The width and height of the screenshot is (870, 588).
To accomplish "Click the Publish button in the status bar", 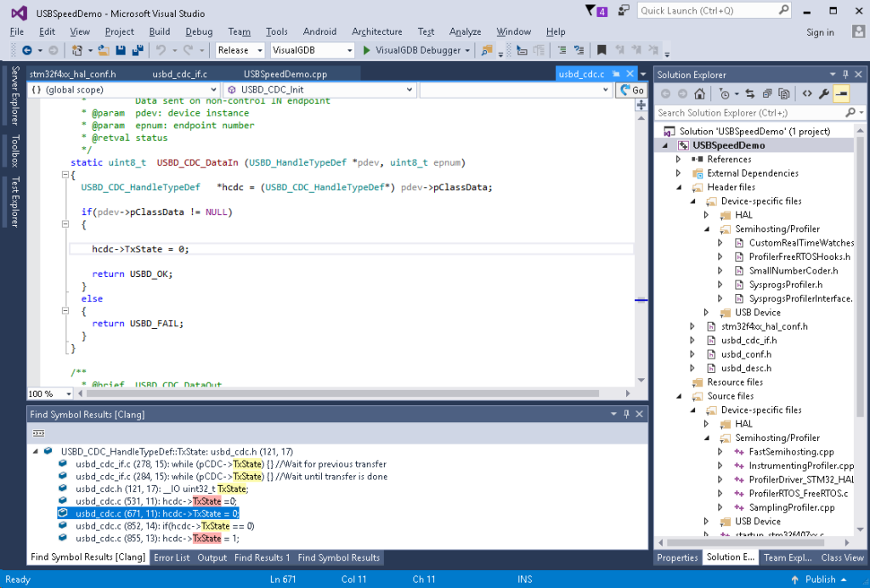I will pyautogui.click(x=819, y=579).
